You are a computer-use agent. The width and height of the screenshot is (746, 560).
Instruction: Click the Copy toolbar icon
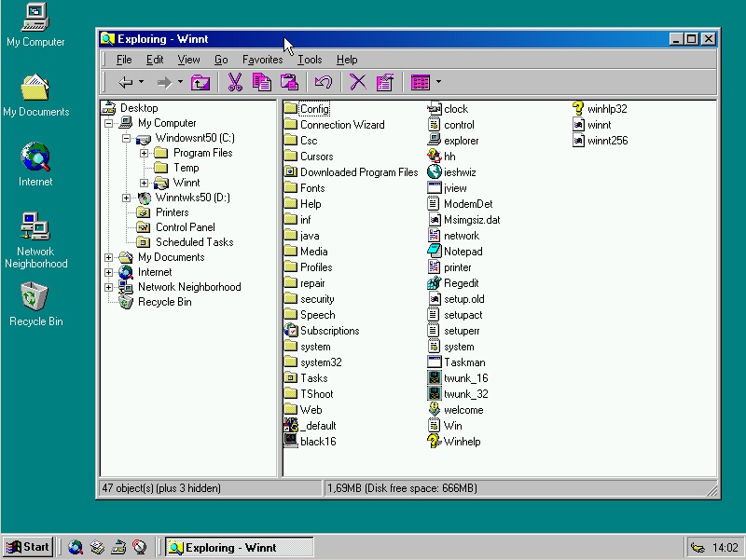click(262, 82)
